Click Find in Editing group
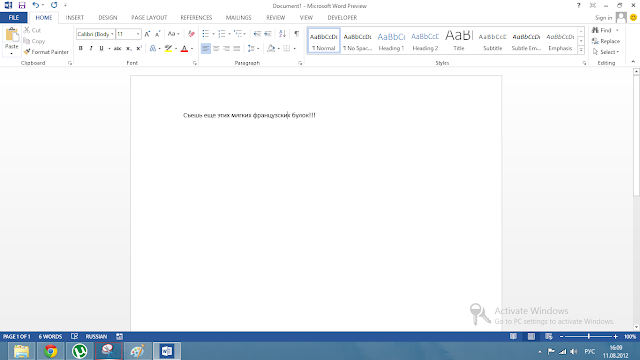640x360 pixels. tap(602, 30)
